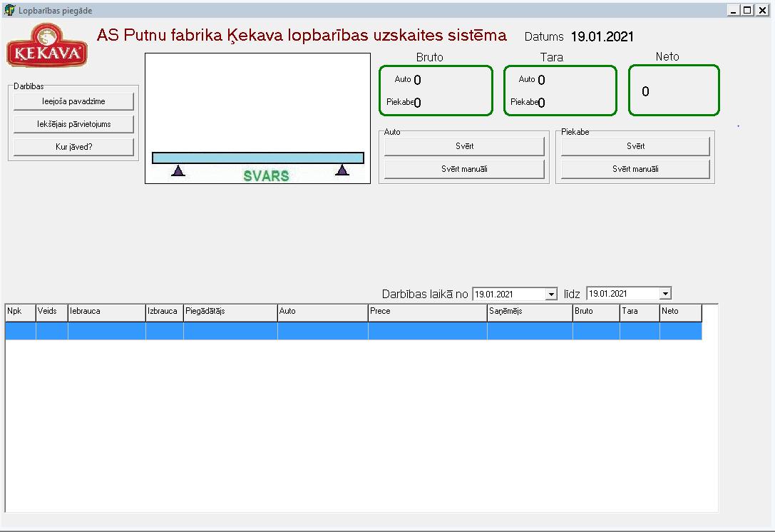Image resolution: width=775 pixels, height=532 pixels.
Task: Click the Neto value box showing 0
Action: [x=674, y=91]
